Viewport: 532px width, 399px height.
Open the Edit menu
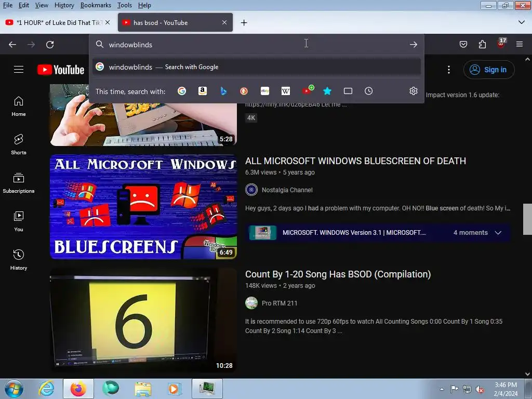pyautogui.click(x=24, y=5)
